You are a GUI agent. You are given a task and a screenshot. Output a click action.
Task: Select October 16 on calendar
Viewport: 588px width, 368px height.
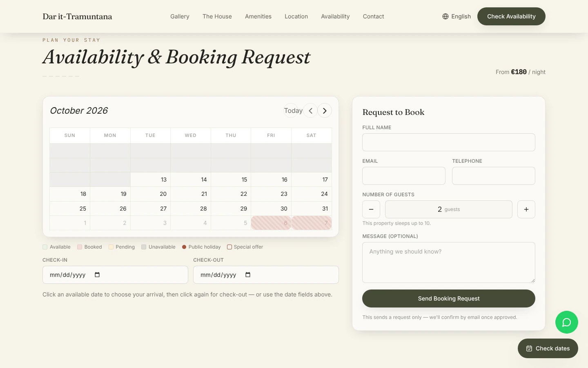271,180
